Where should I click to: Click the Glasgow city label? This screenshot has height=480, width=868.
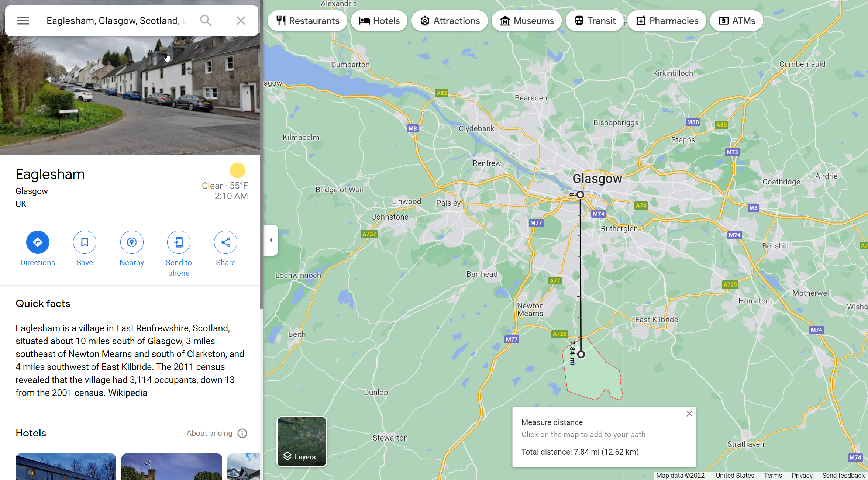(597, 179)
